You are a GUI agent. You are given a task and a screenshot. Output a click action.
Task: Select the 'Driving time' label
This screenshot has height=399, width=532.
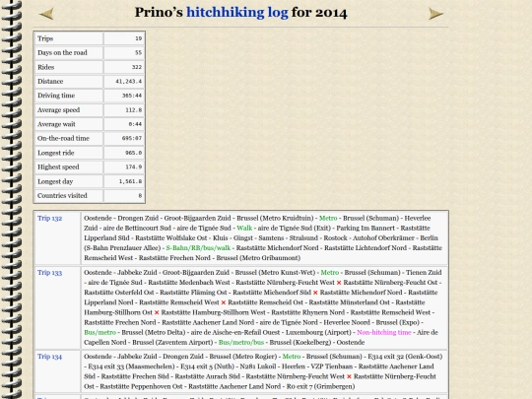click(x=56, y=96)
